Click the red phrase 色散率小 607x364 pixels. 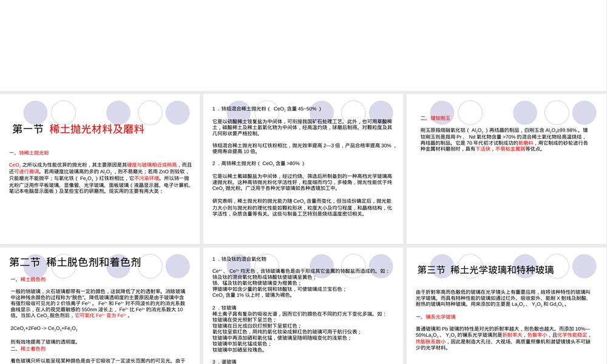pyautogui.click(x=537, y=335)
